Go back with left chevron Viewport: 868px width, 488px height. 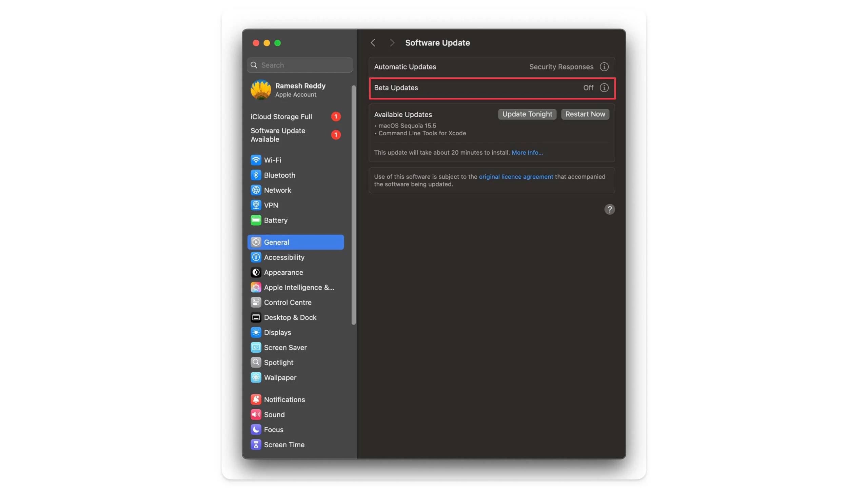pyautogui.click(x=373, y=43)
